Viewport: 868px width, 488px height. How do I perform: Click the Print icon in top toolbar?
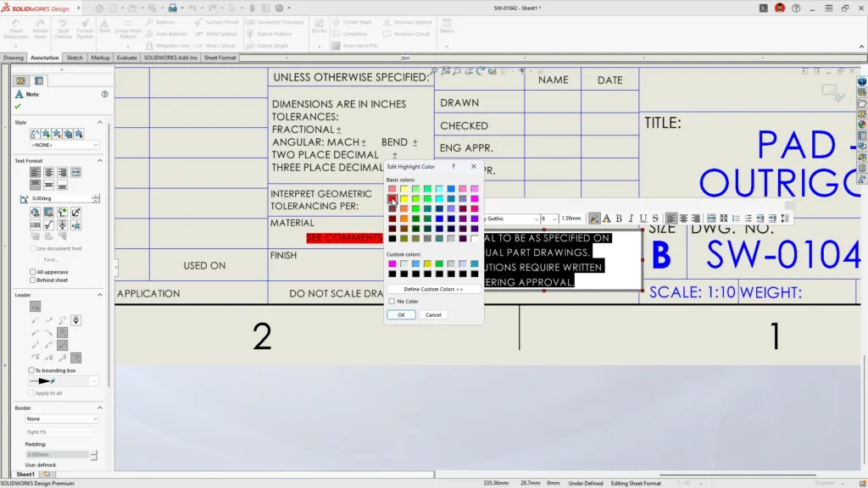[x=172, y=8]
